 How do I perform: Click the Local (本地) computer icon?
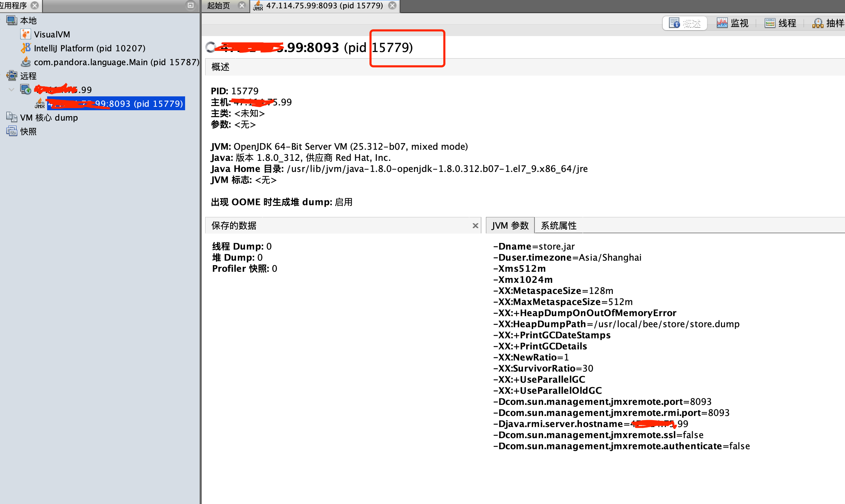(11, 20)
